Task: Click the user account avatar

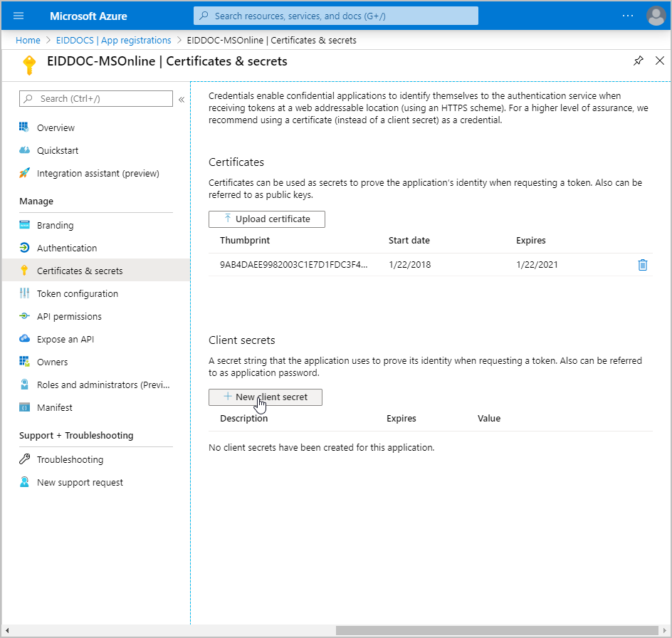Action: [656, 16]
